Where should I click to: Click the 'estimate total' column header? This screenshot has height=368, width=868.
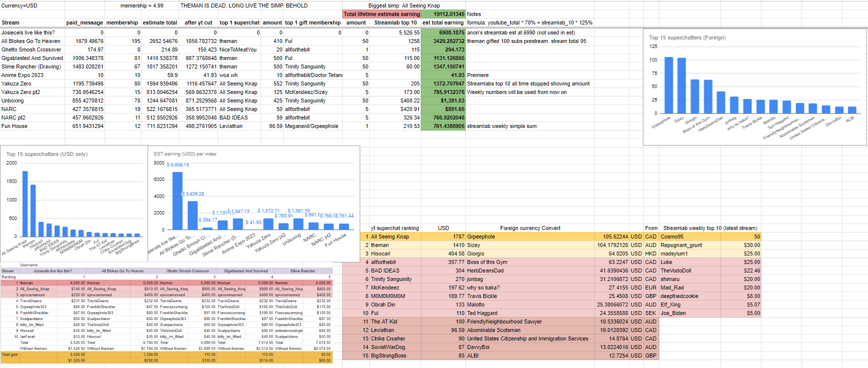tap(160, 22)
